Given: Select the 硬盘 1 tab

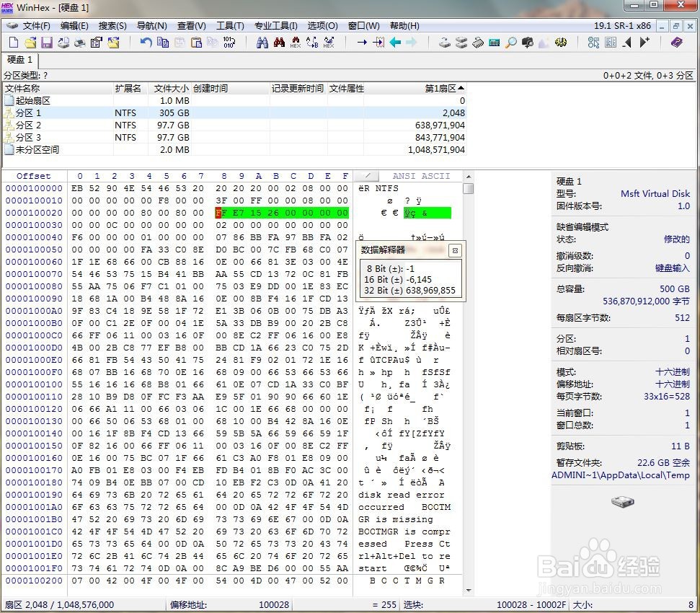Looking at the screenshot, I should pyautogui.click(x=19, y=59).
